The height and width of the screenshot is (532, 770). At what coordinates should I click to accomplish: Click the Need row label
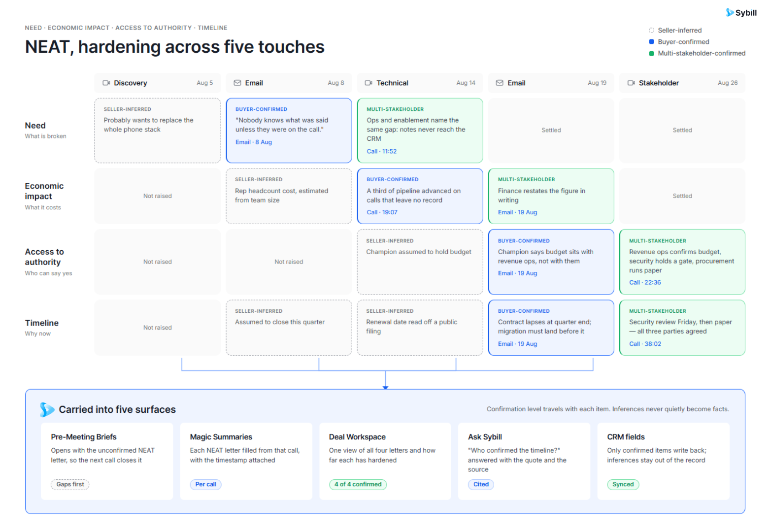pos(35,126)
